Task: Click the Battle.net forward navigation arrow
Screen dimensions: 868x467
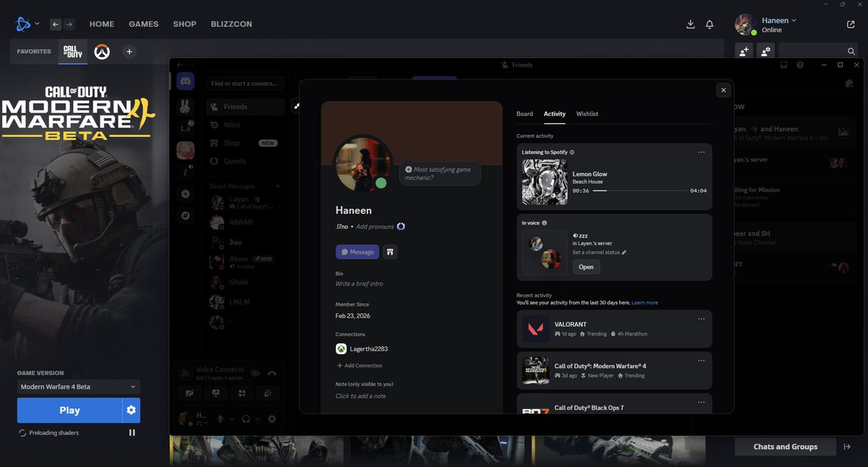Action: (69, 24)
